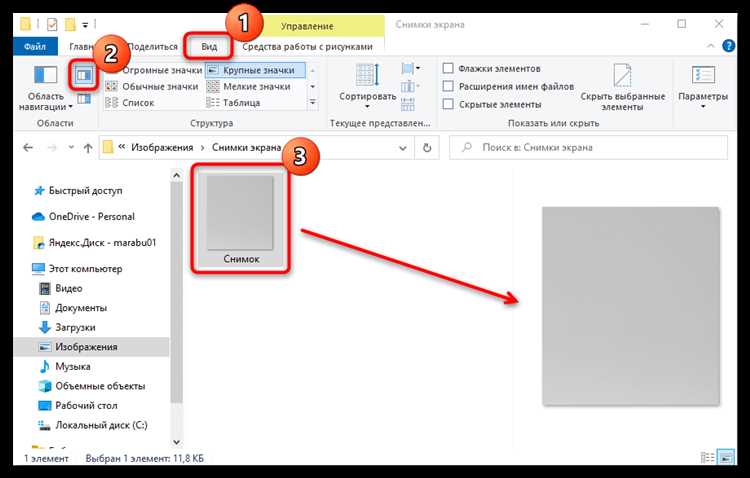The width and height of the screenshot is (750, 478).
Task: Switch to details view icon in status bar
Action: point(707,458)
